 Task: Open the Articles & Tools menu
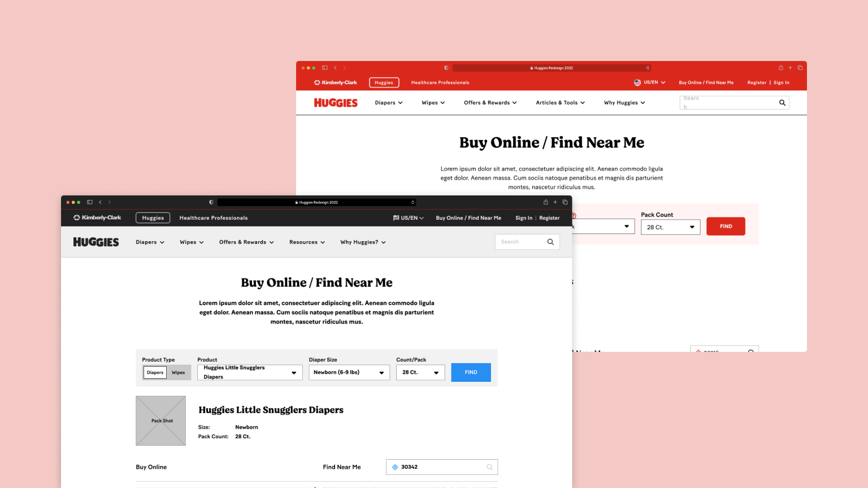(560, 103)
